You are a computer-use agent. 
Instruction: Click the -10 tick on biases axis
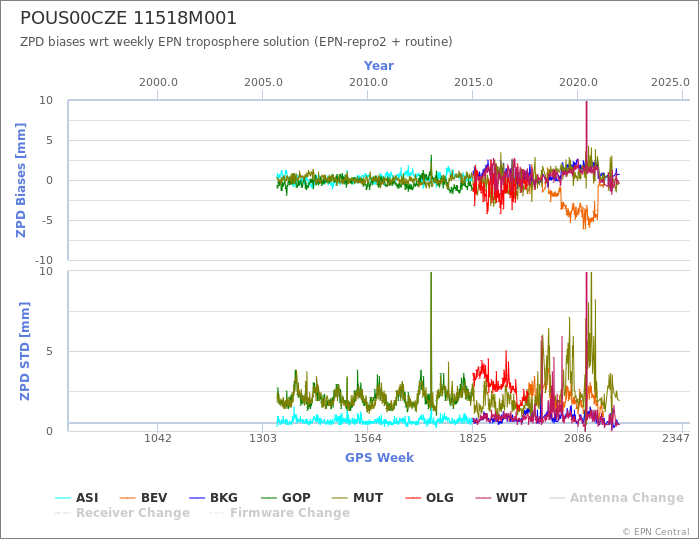(44, 260)
